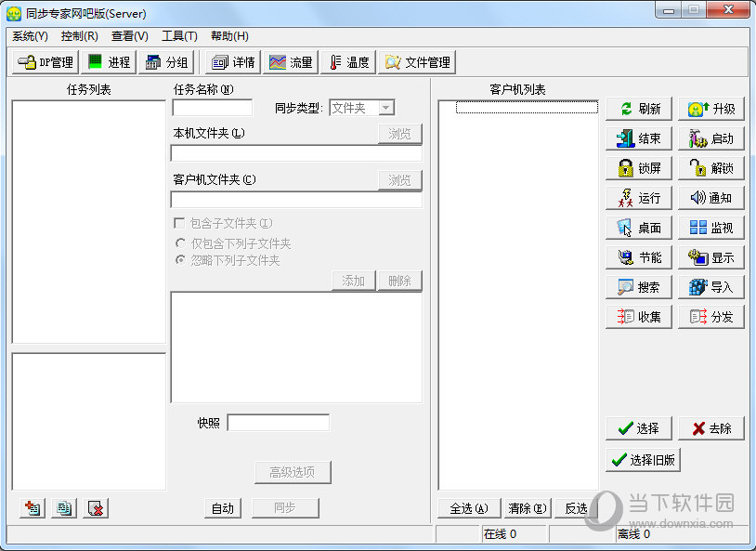Open the 桌面 desktop function
The width and height of the screenshot is (756, 551).
coord(639,228)
